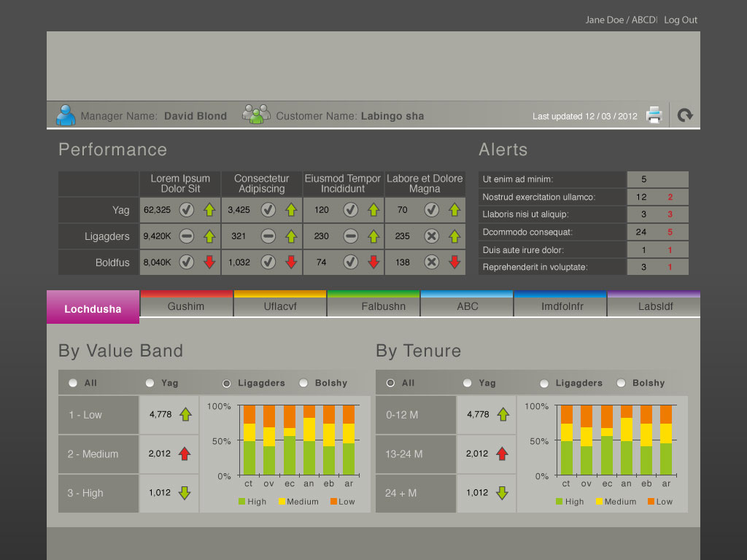Click the printer icon in header bar

coord(654,115)
